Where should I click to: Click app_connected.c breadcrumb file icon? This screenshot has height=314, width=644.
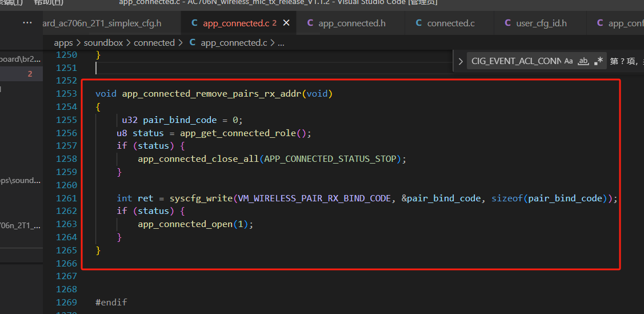[x=193, y=43]
